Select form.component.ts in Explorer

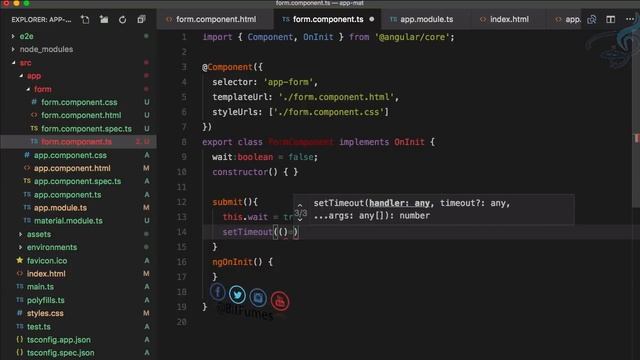point(76,142)
